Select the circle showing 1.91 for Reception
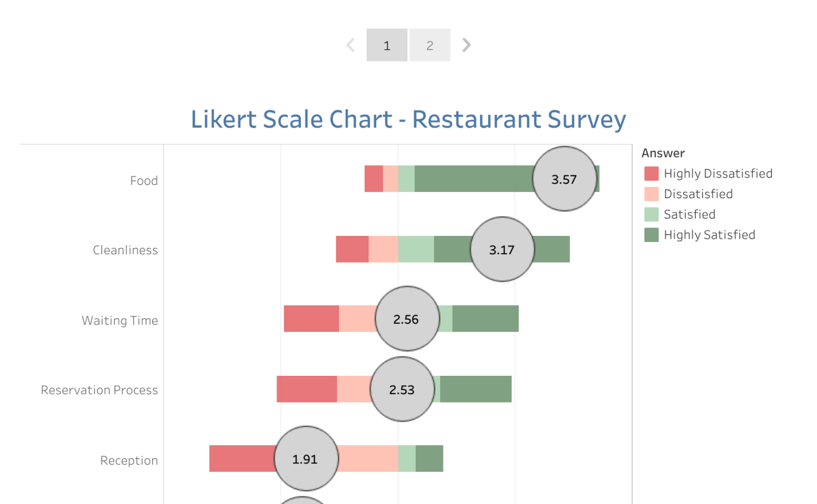The image size is (817, 504). tap(306, 459)
